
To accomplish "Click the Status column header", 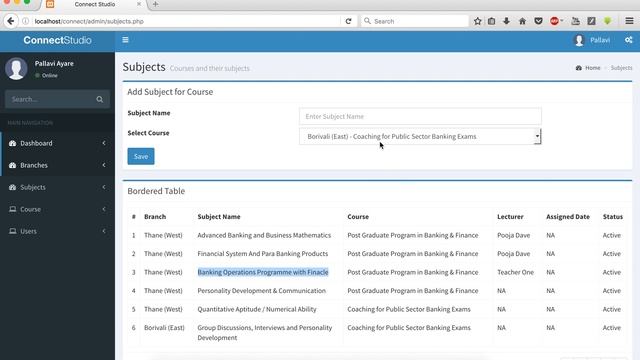I will click(x=613, y=217).
